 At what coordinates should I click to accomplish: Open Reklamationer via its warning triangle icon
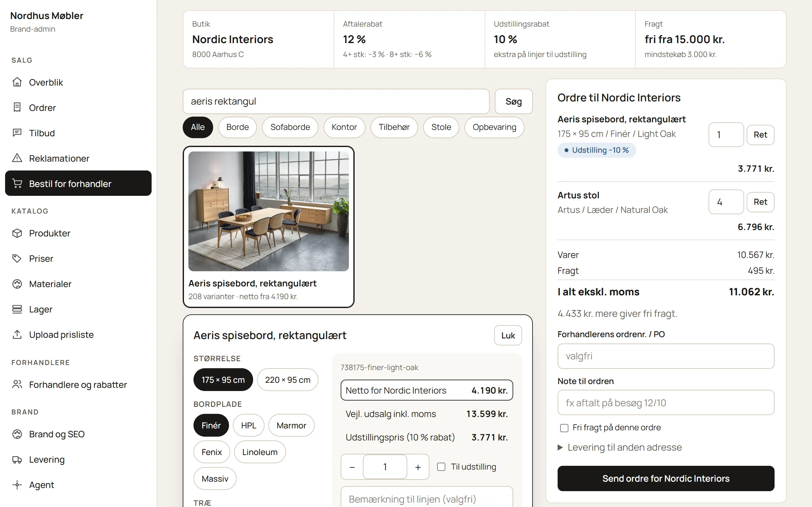17,158
